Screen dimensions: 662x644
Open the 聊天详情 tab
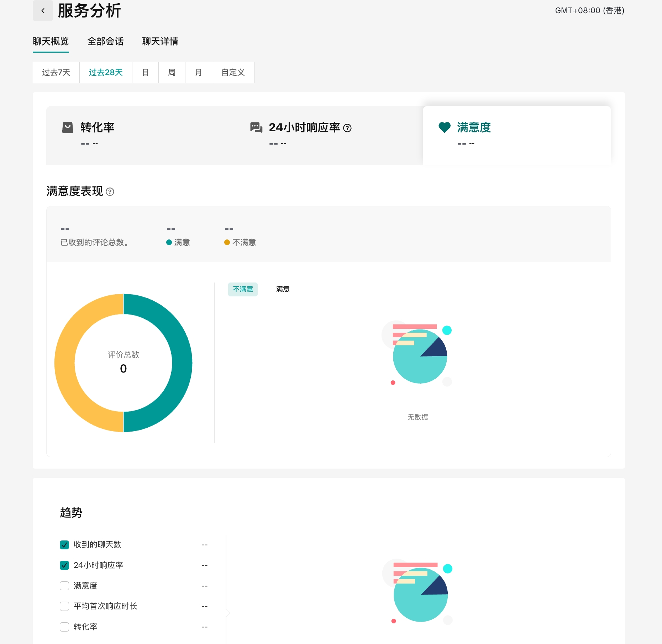[x=160, y=42]
